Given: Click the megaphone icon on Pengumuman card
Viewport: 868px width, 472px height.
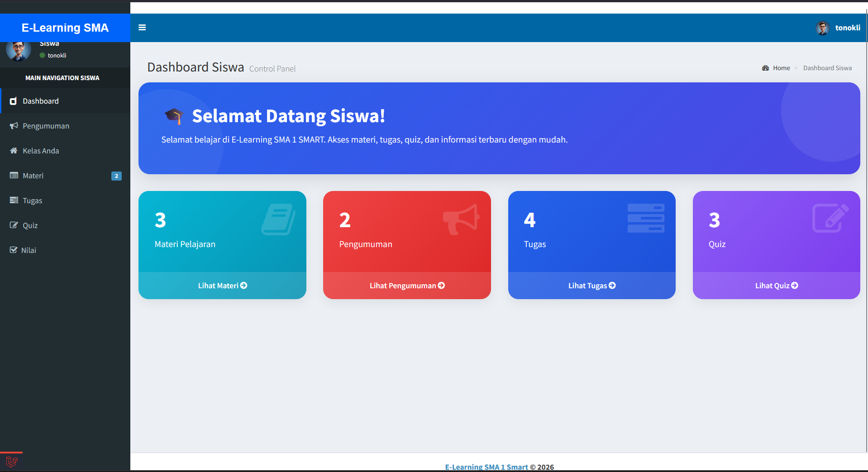Looking at the screenshot, I should (461, 219).
